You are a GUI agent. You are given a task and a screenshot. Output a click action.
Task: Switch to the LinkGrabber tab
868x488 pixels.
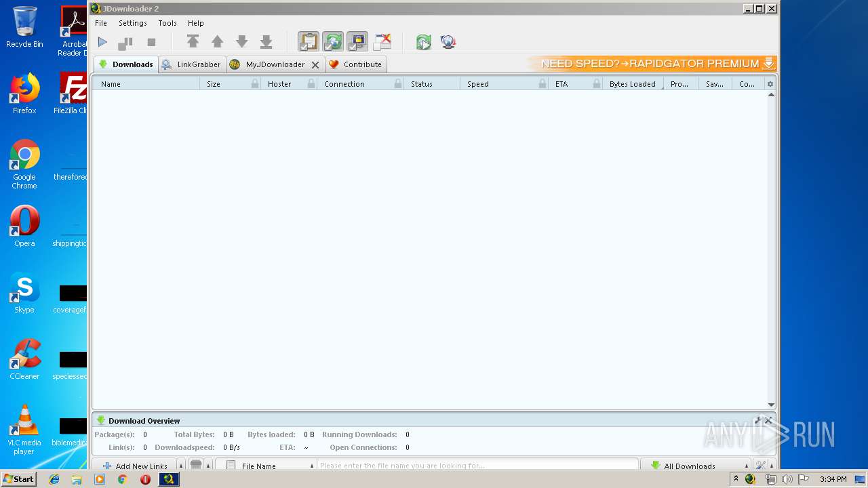point(192,64)
